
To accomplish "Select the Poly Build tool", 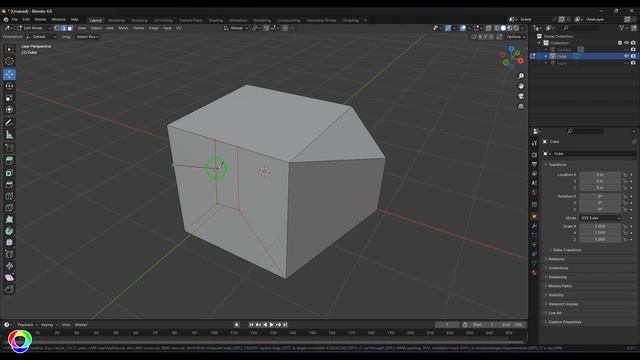I will 9,220.
